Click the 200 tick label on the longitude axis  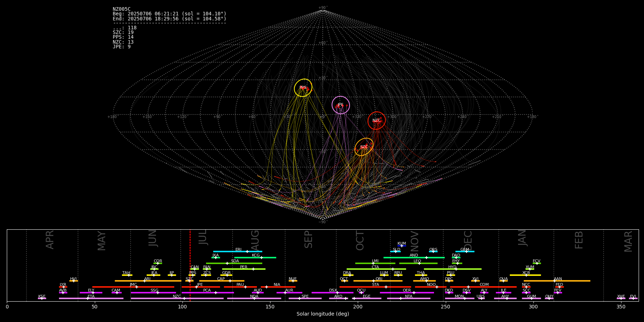click(358, 307)
